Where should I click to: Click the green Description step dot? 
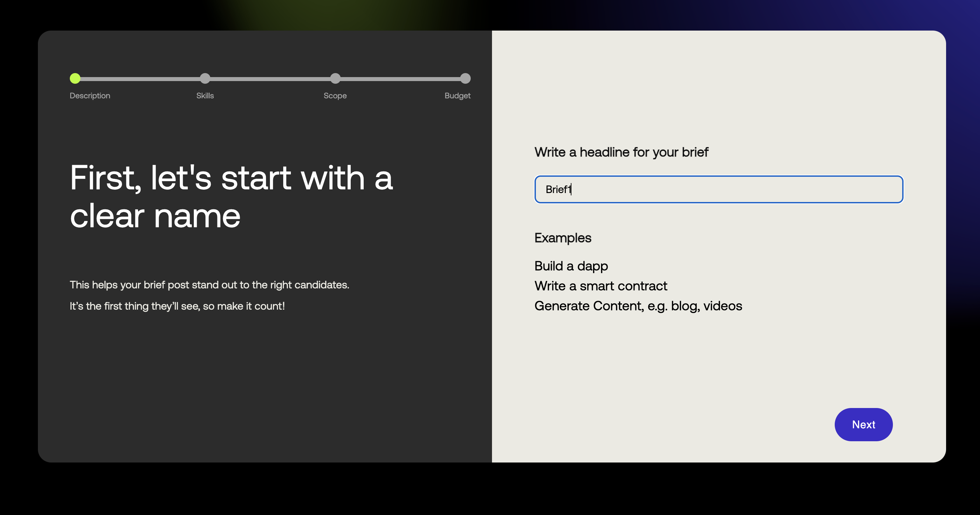(x=75, y=78)
